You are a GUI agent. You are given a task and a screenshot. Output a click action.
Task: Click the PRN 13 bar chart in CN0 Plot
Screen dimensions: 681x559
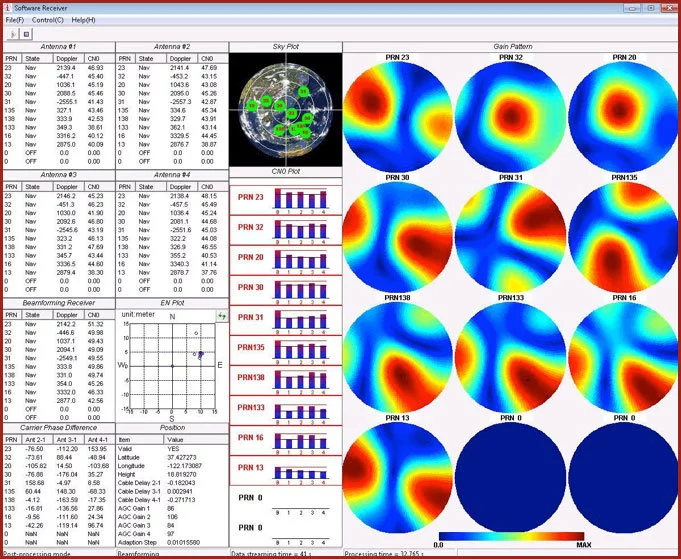coord(300,470)
